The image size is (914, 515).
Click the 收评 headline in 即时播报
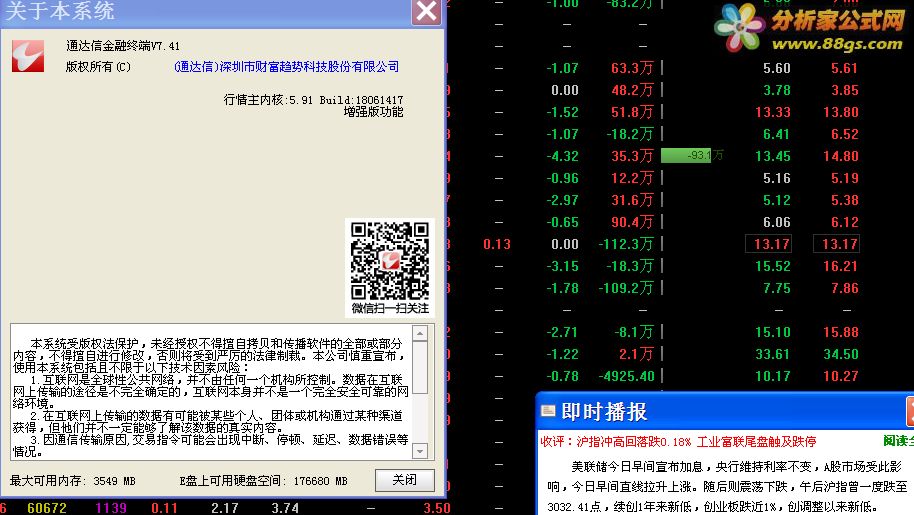coord(678,442)
